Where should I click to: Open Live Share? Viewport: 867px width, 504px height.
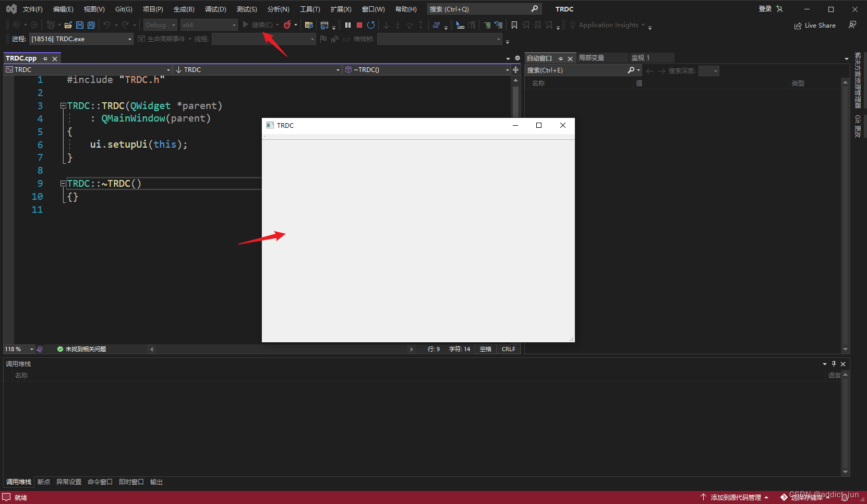point(815,26)
